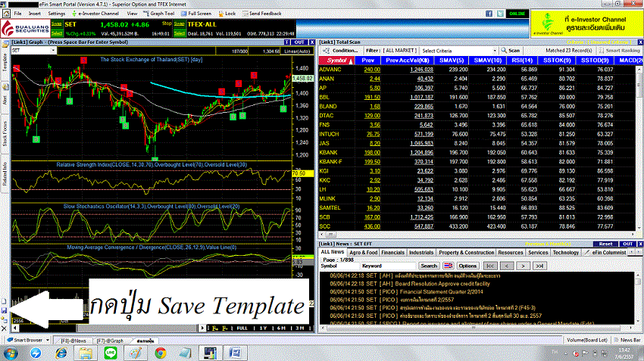
Task: Switch to the [F8]-@News workspace tab
Action: [73, 341]
